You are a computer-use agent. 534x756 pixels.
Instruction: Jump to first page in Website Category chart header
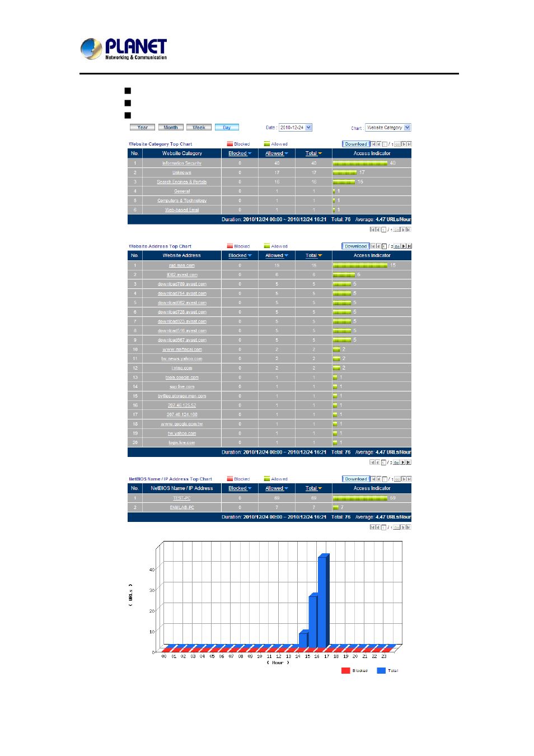[x=373, y=144]
